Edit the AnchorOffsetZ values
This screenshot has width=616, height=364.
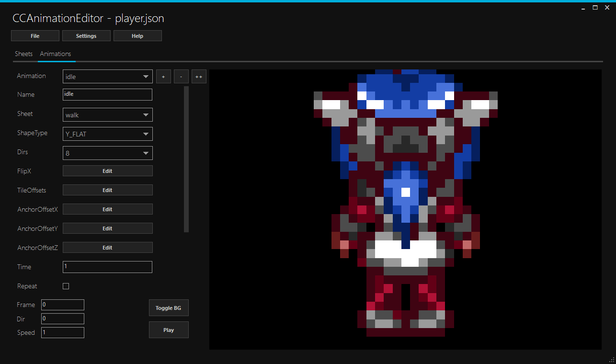coord(108,248)
